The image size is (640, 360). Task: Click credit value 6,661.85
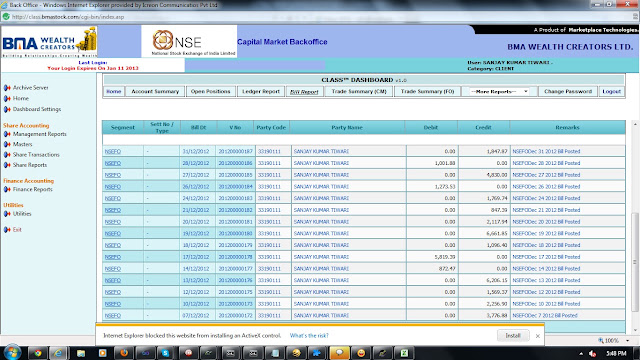point(497,233)
